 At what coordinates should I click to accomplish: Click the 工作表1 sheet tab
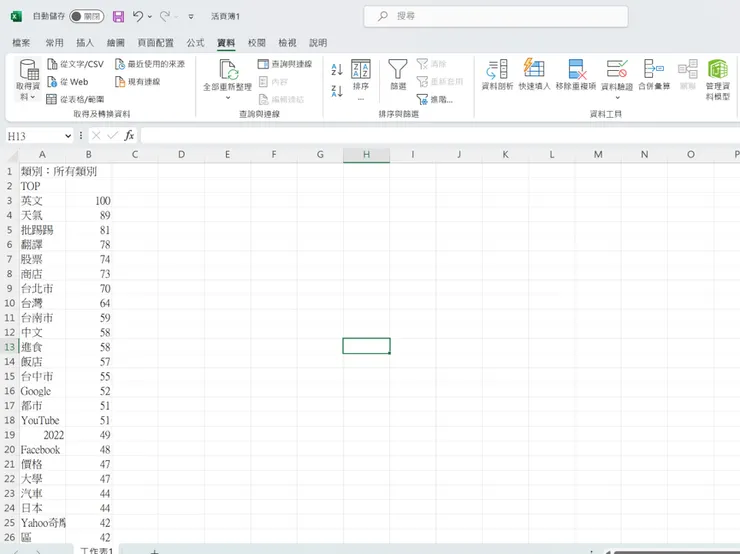(x=96, y=550)
